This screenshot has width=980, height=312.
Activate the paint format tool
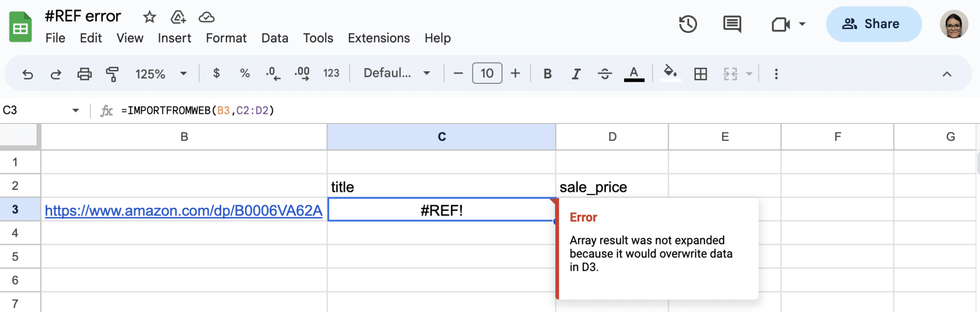[x=112, y=74]
